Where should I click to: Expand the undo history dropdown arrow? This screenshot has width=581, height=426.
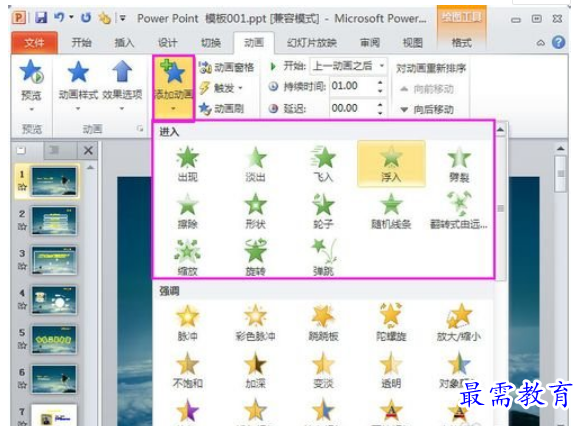(x=71, y=17)
